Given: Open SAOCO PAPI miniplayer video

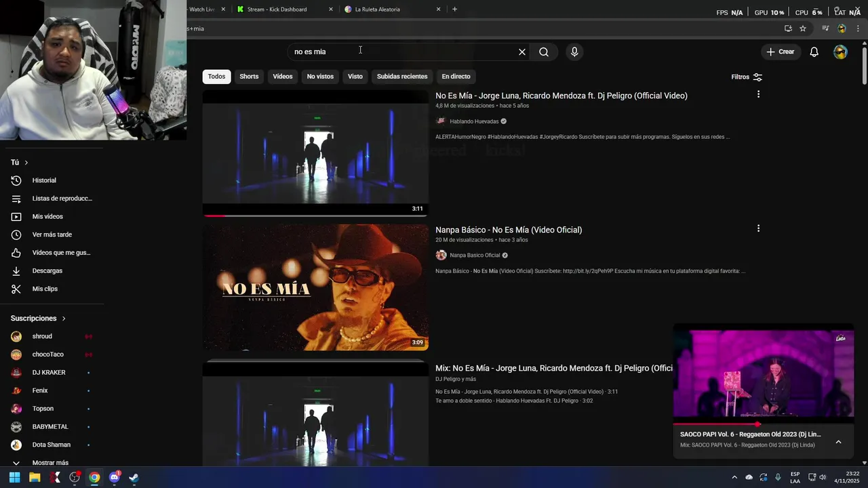Looking at the screenshot, I should coord(763,374).
